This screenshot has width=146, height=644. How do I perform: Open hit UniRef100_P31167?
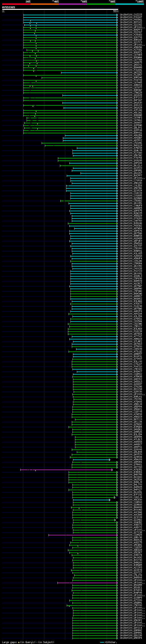coord(131,17)
